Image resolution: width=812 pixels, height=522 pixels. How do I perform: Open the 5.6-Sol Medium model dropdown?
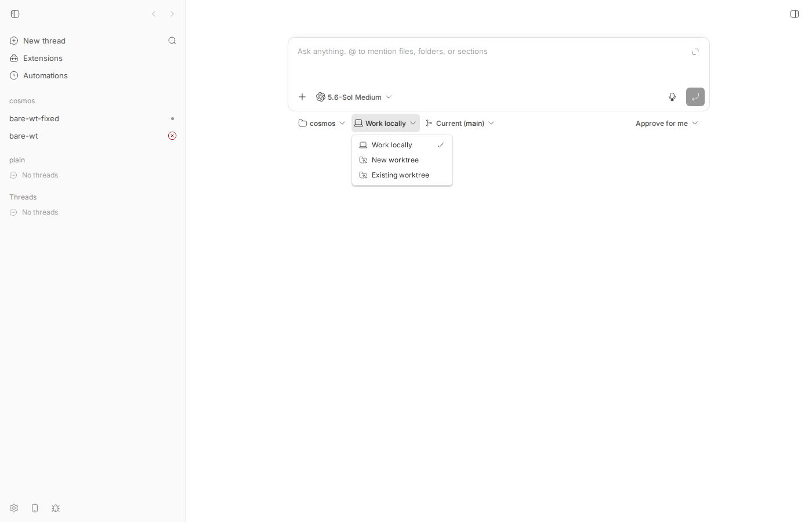click(x=354, y=97)
